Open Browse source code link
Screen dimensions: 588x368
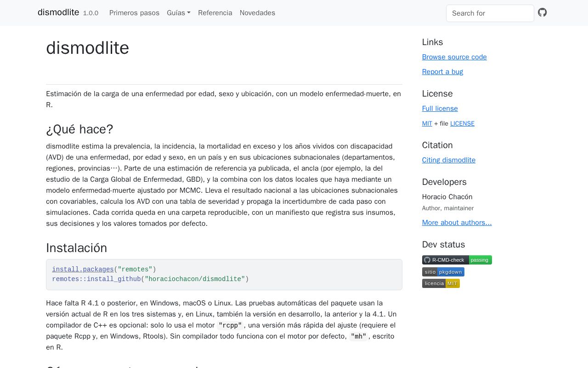454,57
